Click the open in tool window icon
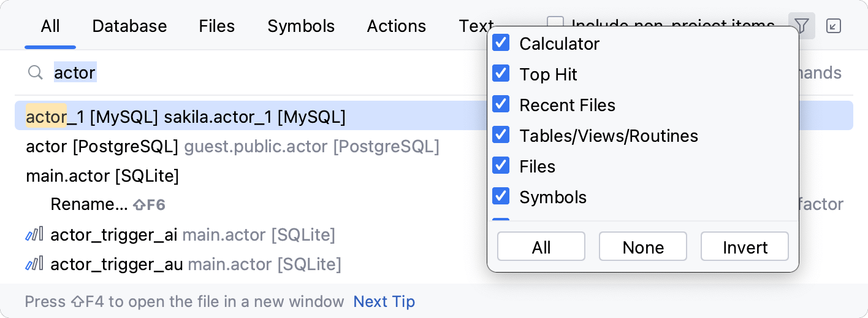Image resolution: width=868 pixels, height=318 pixels. point(834,26)
